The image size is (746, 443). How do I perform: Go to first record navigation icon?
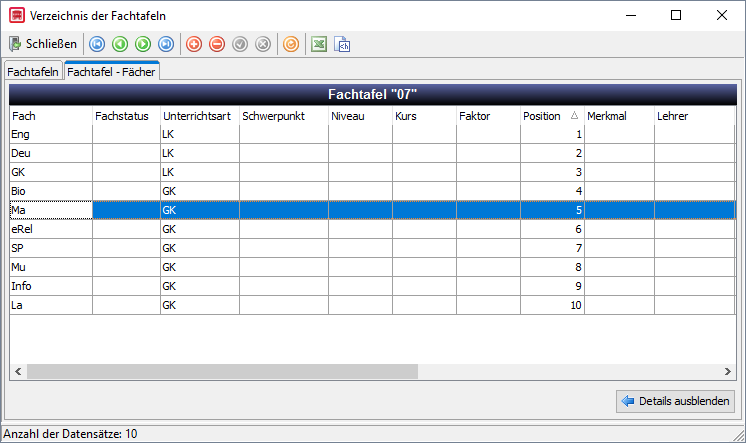(x=97, y=44)
